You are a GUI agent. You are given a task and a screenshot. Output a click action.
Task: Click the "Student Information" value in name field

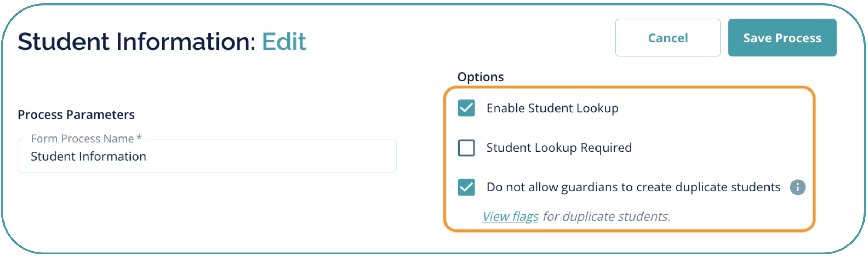click(x=88, y=157)
